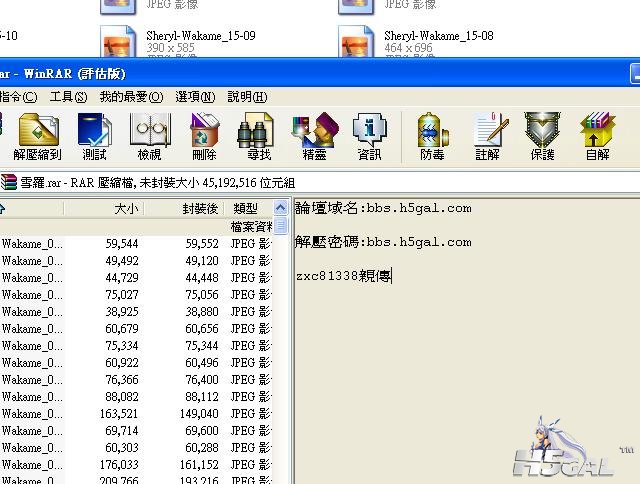
Task: Select the Sheryl-Wakame_15-08 JPEG thumbnail in Explorer
Action: click(356, 42)
